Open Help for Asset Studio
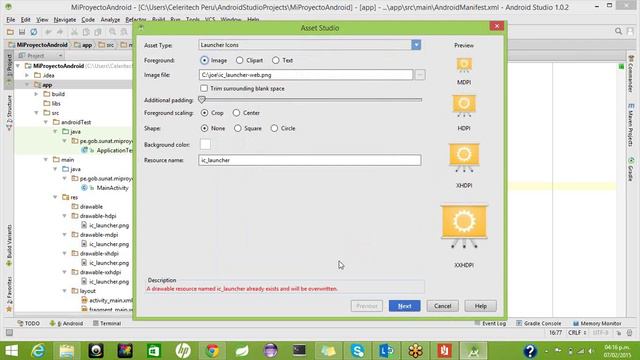 tap(480, 306)
